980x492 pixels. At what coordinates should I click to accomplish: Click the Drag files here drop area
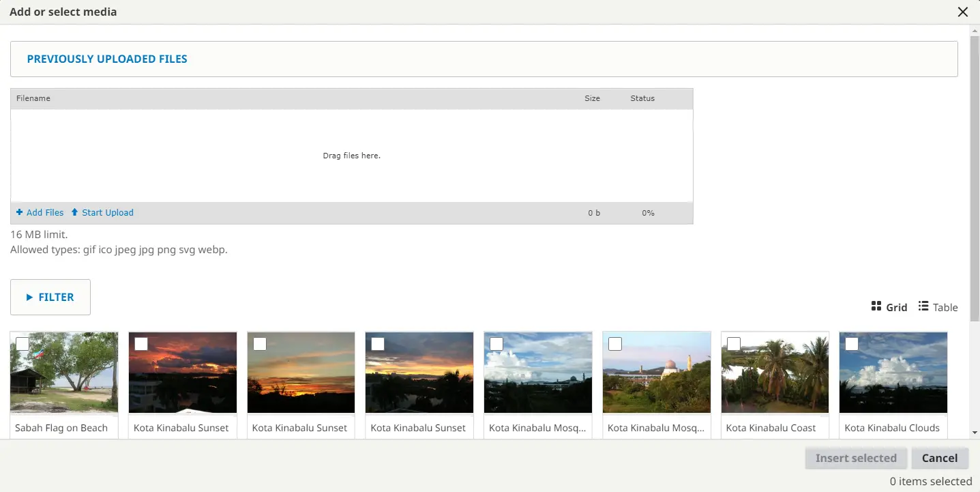351,156
